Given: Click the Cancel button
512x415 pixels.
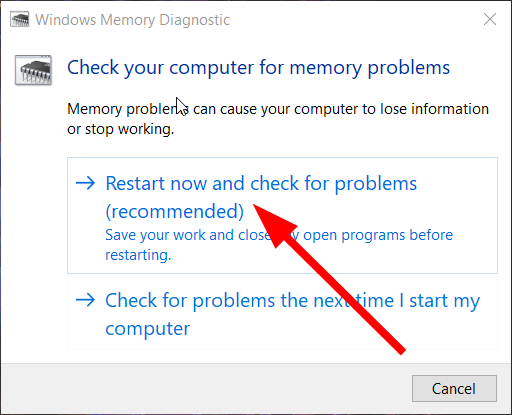Looking at the screenshot, I should 454,389.
